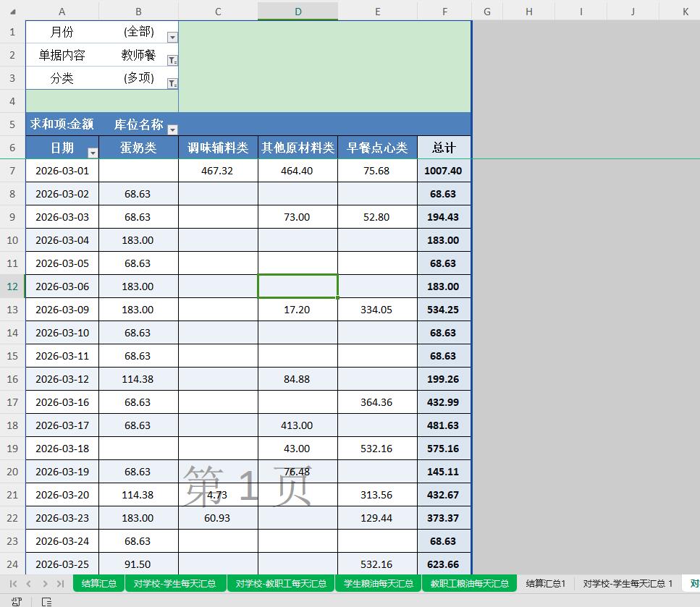This screenshot has height=607, width=700.
Task: Click the 求和项:金额 header cell
Action: coord(62,124)
